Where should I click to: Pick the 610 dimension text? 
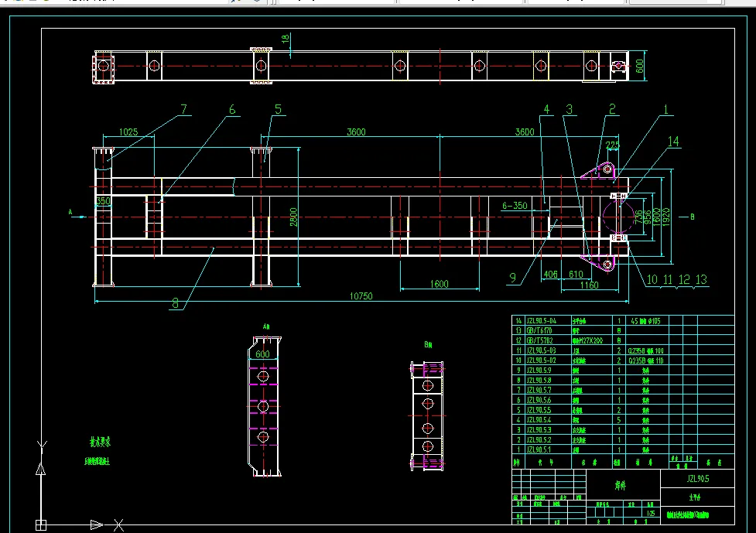tap(576, 274)
